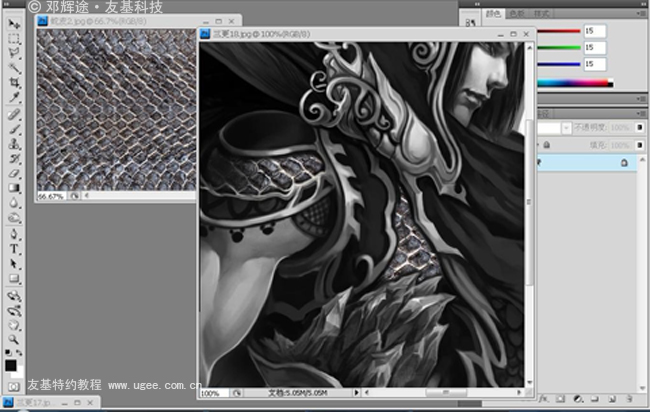This screenshot has height=412, width=650.
Task: Open the Color tab
Action: [493, 14]
